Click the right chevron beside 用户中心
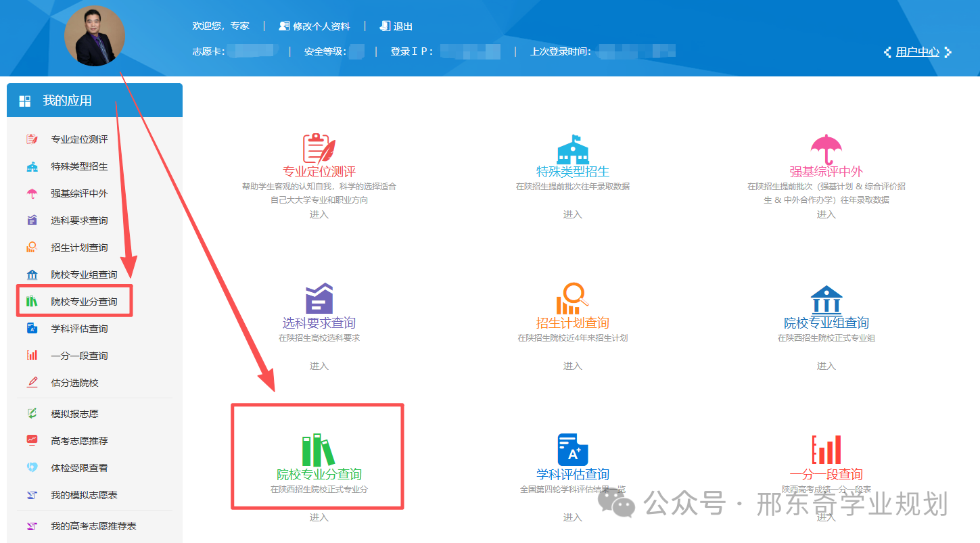The image size is (980, 543). click(948, 52)
